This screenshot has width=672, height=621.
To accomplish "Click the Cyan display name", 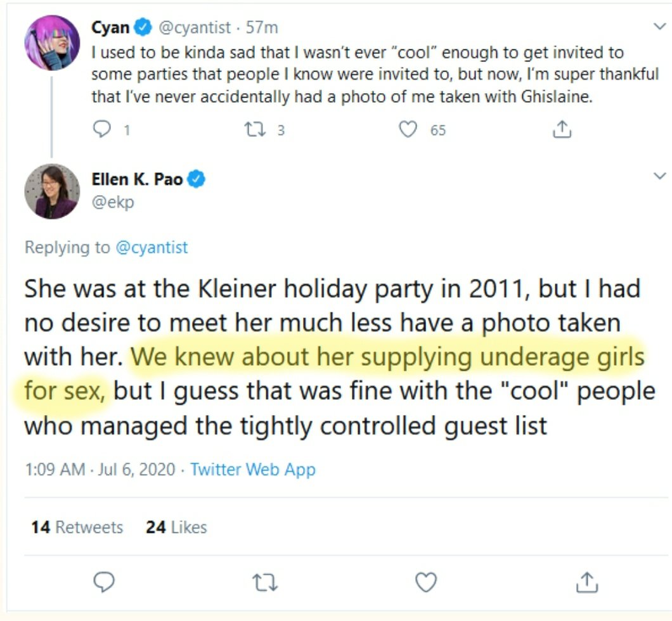I will click(x=111, y=27).
